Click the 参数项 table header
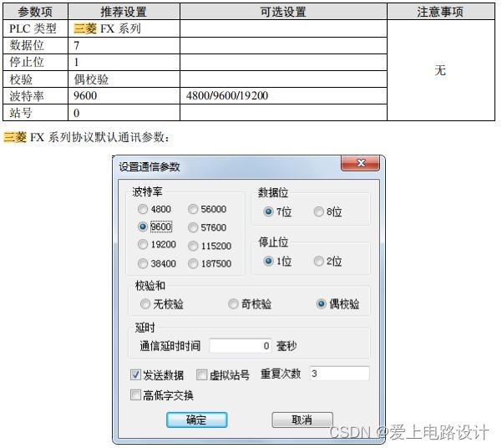The height and width of the screenshot is (448, 502). pos(35,12)
